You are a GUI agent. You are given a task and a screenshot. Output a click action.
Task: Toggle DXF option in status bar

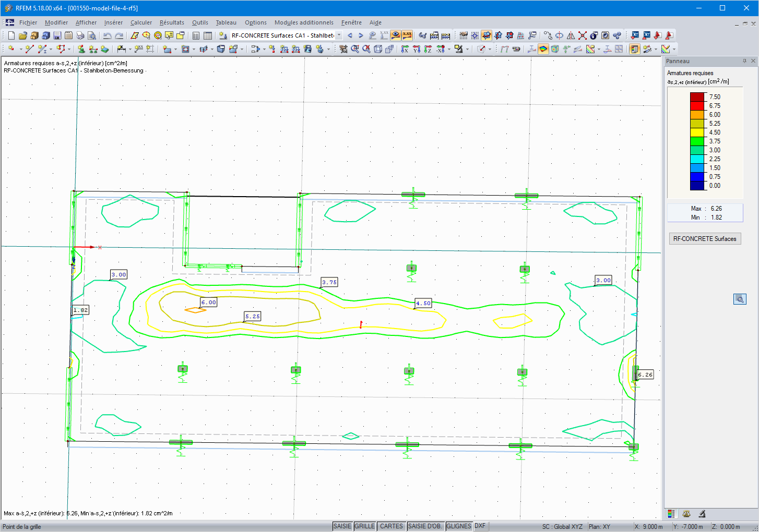[480, 526]
